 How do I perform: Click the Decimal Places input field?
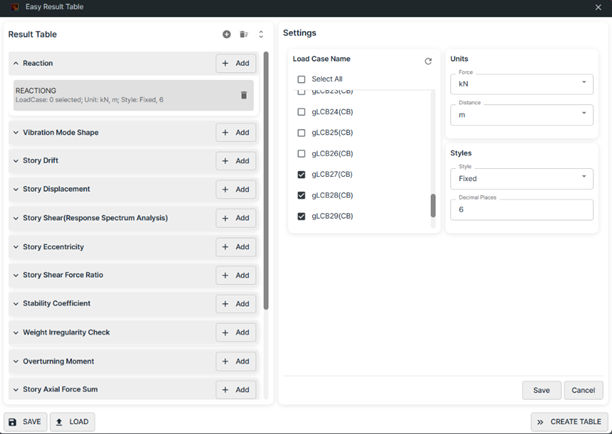tap(521, 210)
